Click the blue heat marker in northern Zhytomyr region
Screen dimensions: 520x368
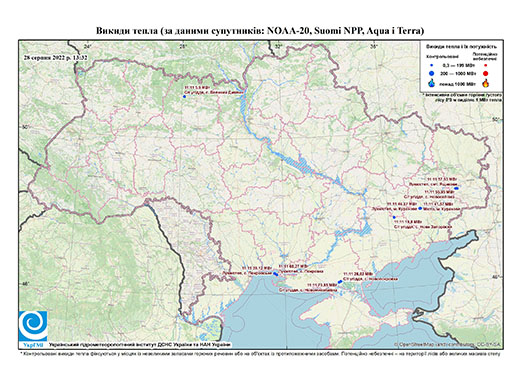[184, 96]
